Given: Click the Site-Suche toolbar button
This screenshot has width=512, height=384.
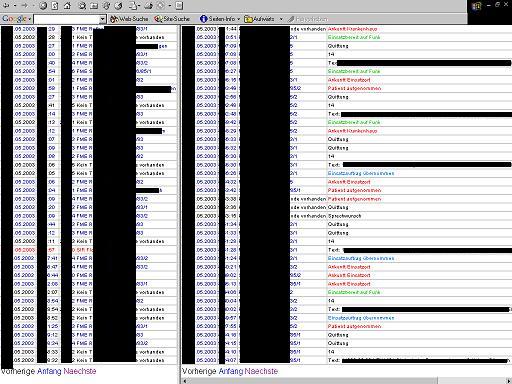Looking at the screenshot, I should coord(172,19).
